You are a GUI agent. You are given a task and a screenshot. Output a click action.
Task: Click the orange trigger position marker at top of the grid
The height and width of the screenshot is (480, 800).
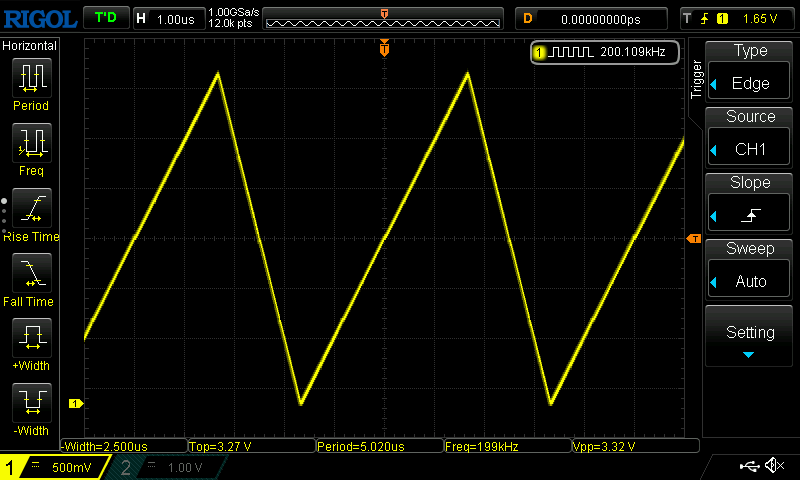(384, 48)
